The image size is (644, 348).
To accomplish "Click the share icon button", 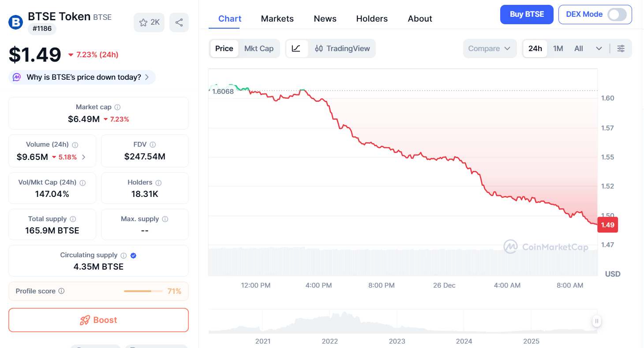I will click(x=179, y=22).
